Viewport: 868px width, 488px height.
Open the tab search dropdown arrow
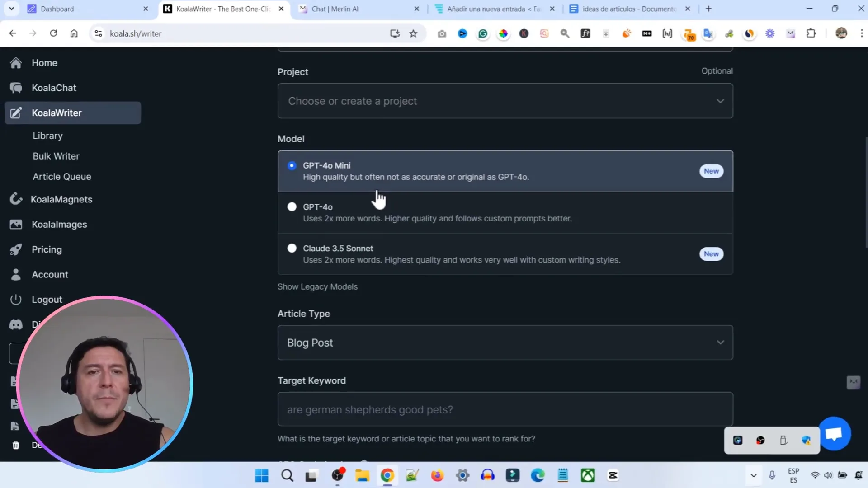click(11, 9)
